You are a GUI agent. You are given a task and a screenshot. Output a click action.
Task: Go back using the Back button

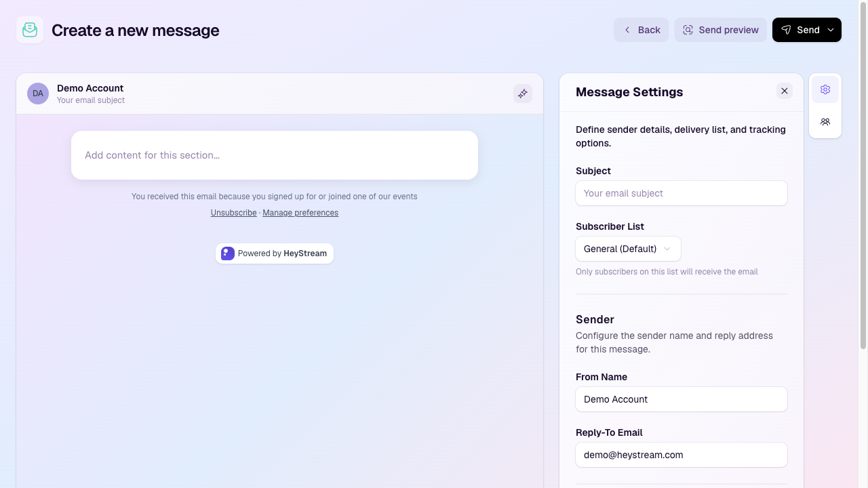pos(642,30)
